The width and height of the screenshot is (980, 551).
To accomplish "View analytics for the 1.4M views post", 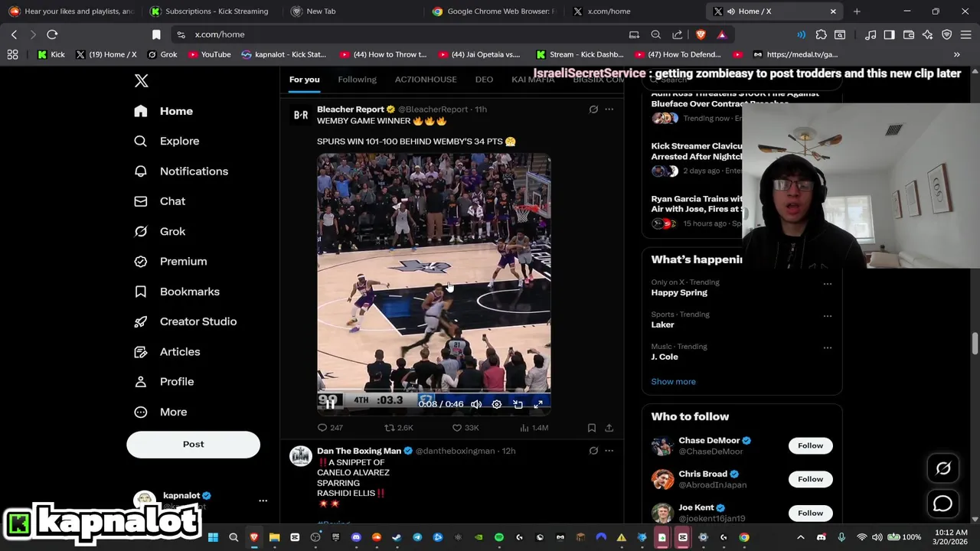I will [x=534, y=428].
